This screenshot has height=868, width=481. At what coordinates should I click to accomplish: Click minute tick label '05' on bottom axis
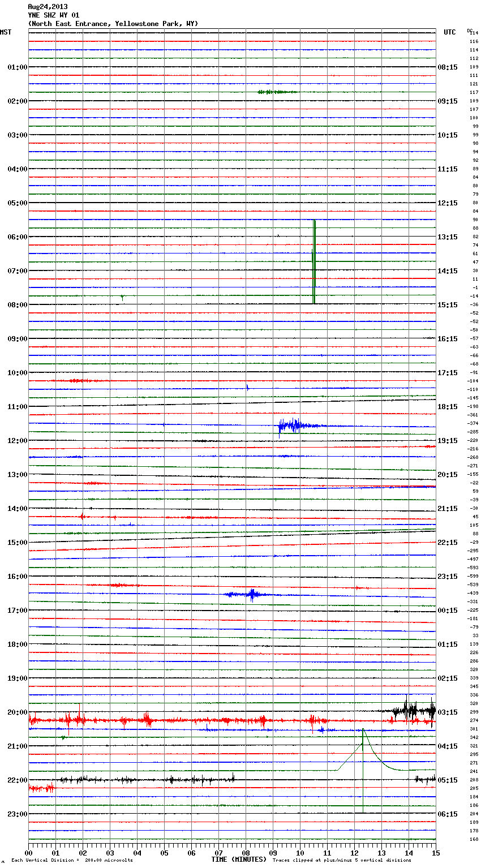(164, 853)
